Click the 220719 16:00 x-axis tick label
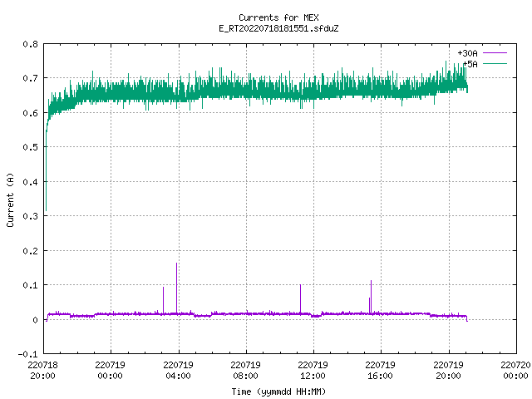The height and width of the screenshot is (399, 532). [381, 371]
